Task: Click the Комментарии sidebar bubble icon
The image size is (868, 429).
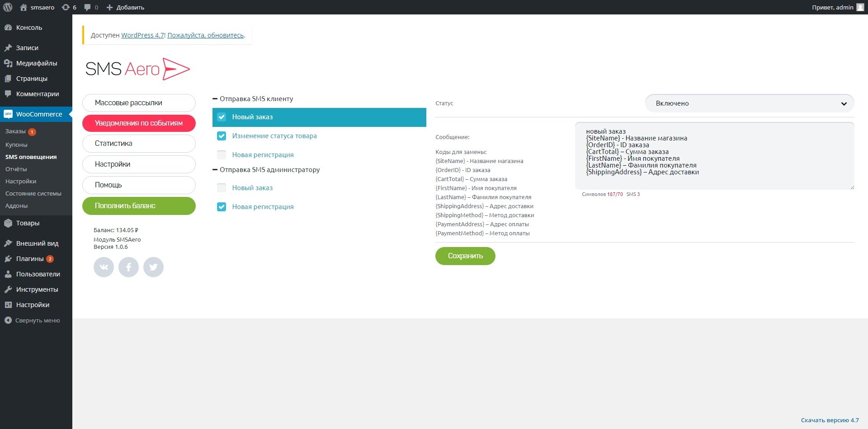Action: (x=8, y=94)
